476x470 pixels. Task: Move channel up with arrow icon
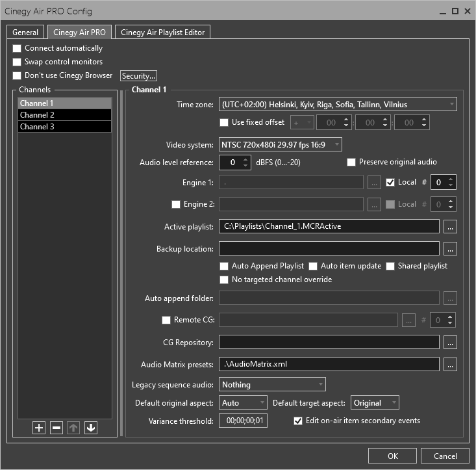pos(73,428)
